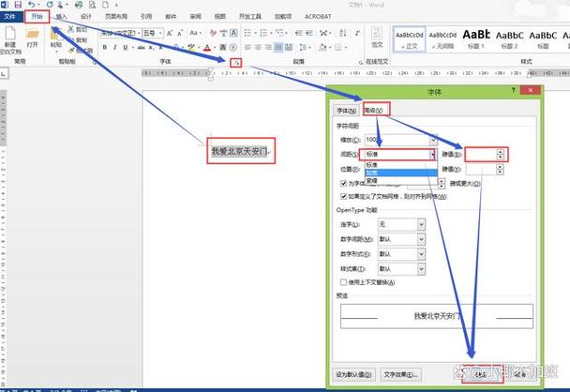570x392 pixels.
Task: Open the 文件 File tab
Action: (x=10, y=17)
